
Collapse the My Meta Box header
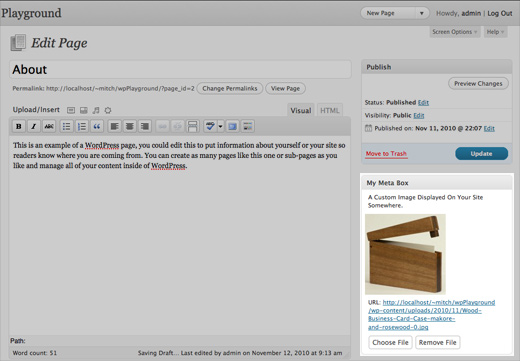pyautogui.click(x=437, y=183)
